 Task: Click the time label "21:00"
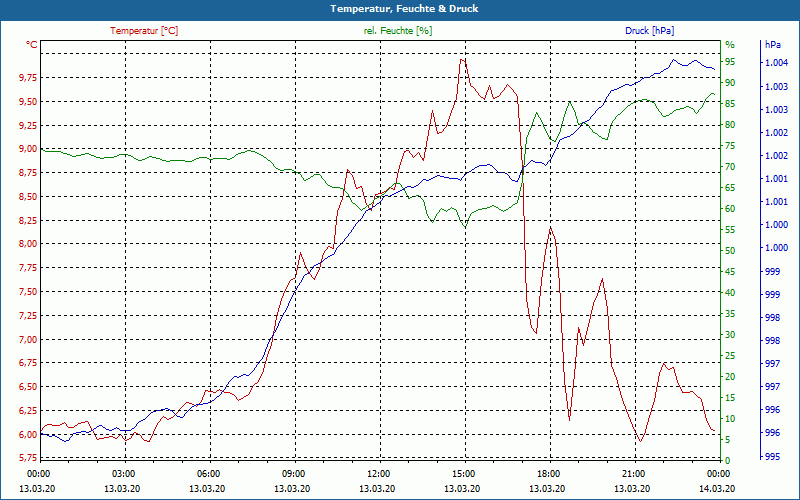point(634,474)
